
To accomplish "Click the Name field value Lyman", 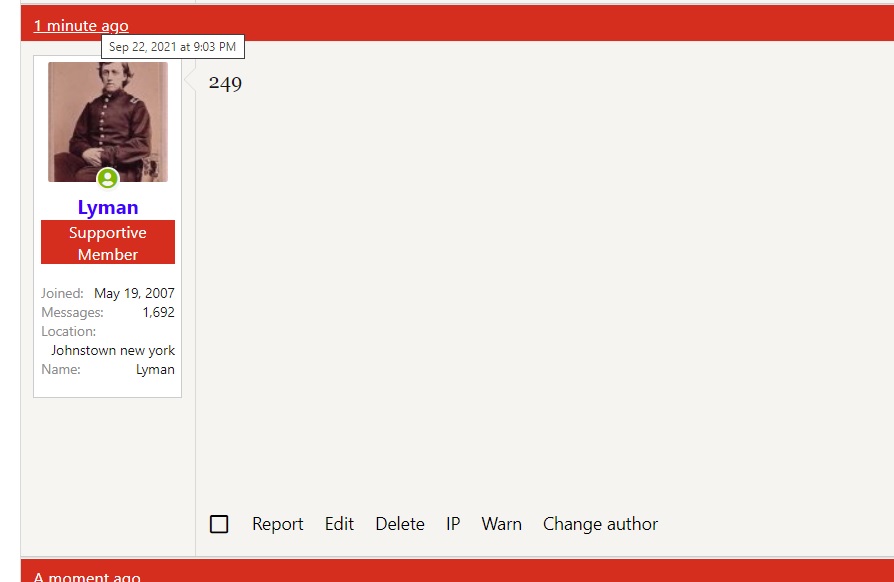I will pyautogui.click(x=155, y=369).
